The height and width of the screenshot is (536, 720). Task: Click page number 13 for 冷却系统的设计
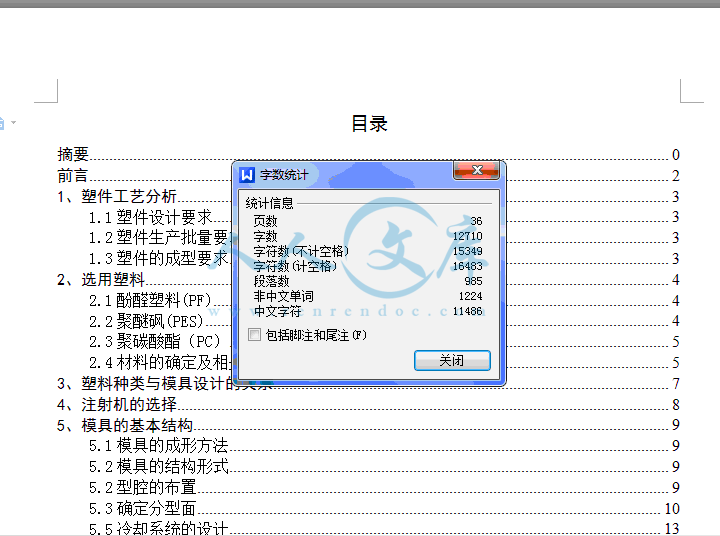672,529
